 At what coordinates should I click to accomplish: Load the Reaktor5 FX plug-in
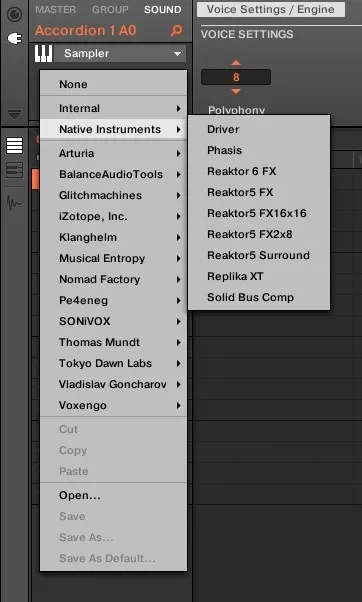[x=259, y=192]
